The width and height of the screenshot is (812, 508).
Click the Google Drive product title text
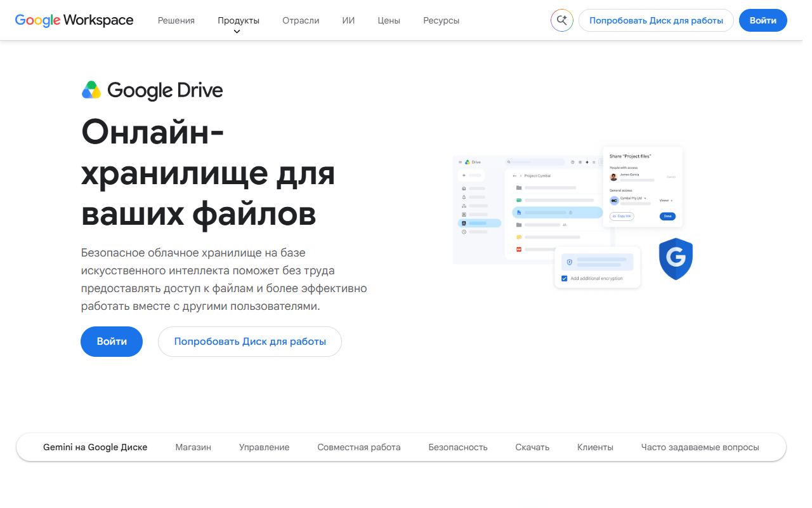(x=165, y=90)
